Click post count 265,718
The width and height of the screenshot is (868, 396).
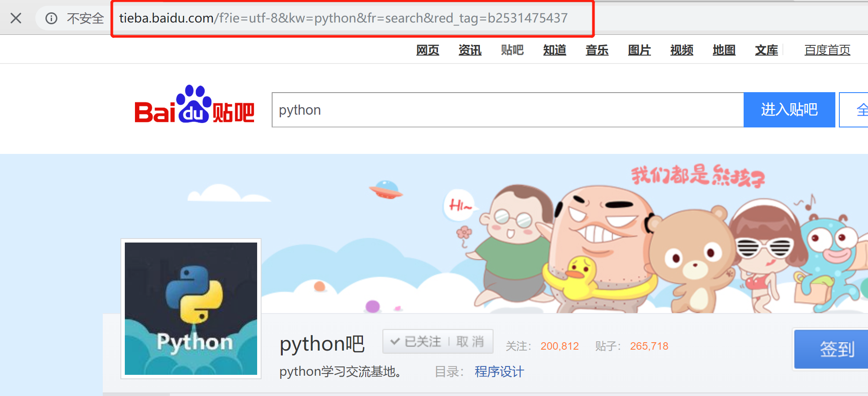[x=649, y=346]
